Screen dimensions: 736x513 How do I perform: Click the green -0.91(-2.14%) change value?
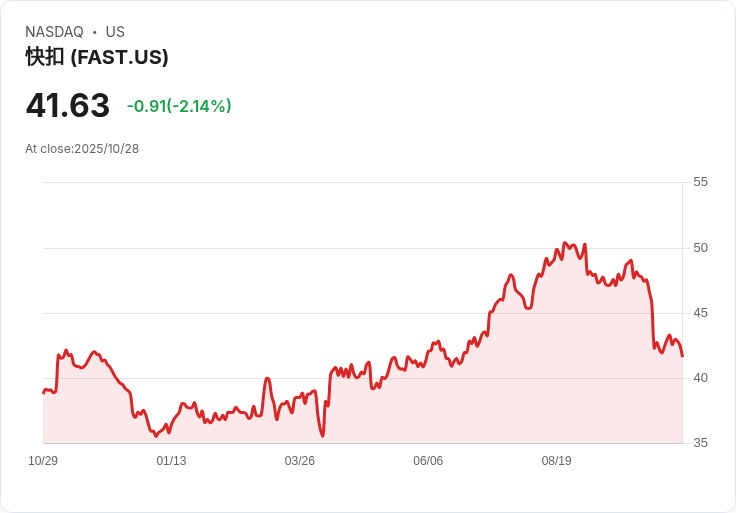(x=179, y=106)
